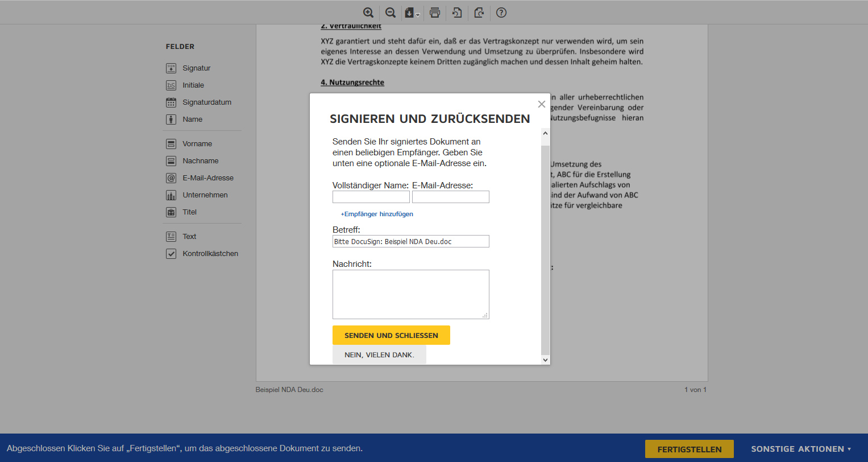
Task: Choose the Kontrollkästchen field
Action: pyautogui.click(x=210, y=254)
